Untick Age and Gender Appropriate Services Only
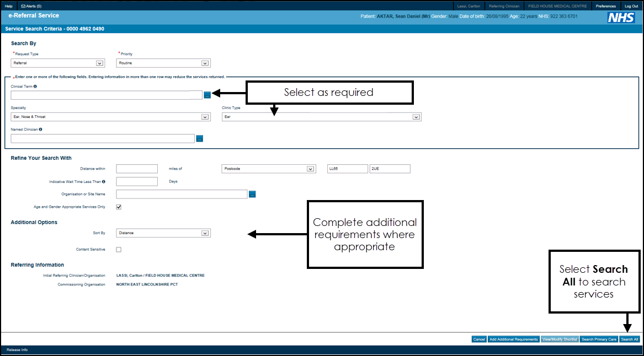Viewport: 644px width, 356px height. tap(119, 207)
